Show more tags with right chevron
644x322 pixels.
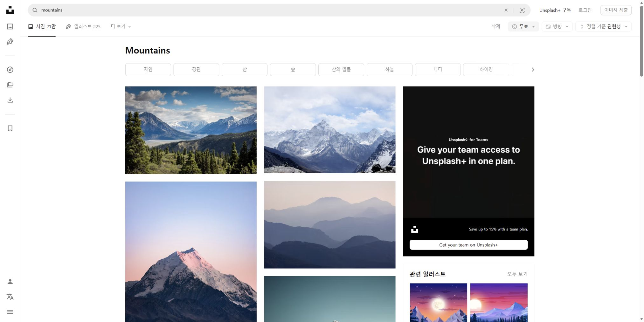[533, 70]
